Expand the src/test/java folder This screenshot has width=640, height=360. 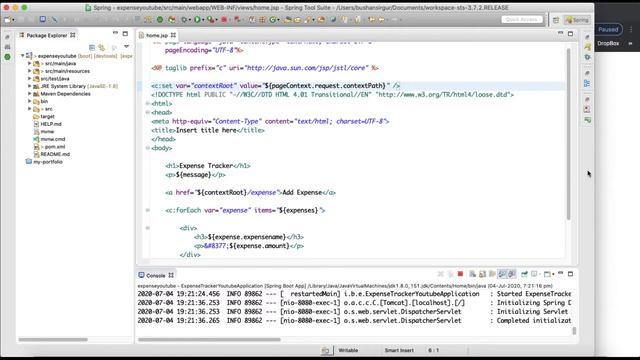point(29,78)
